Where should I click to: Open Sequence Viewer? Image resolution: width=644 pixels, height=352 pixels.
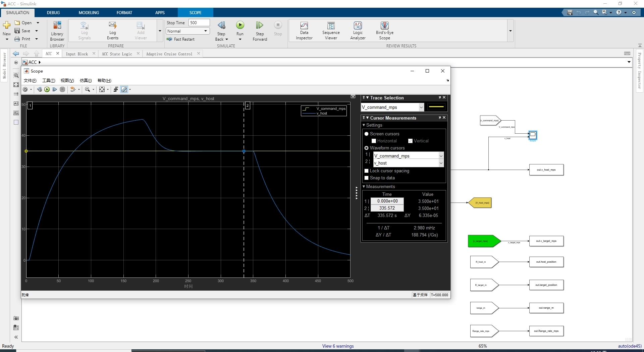pos(331,31)
